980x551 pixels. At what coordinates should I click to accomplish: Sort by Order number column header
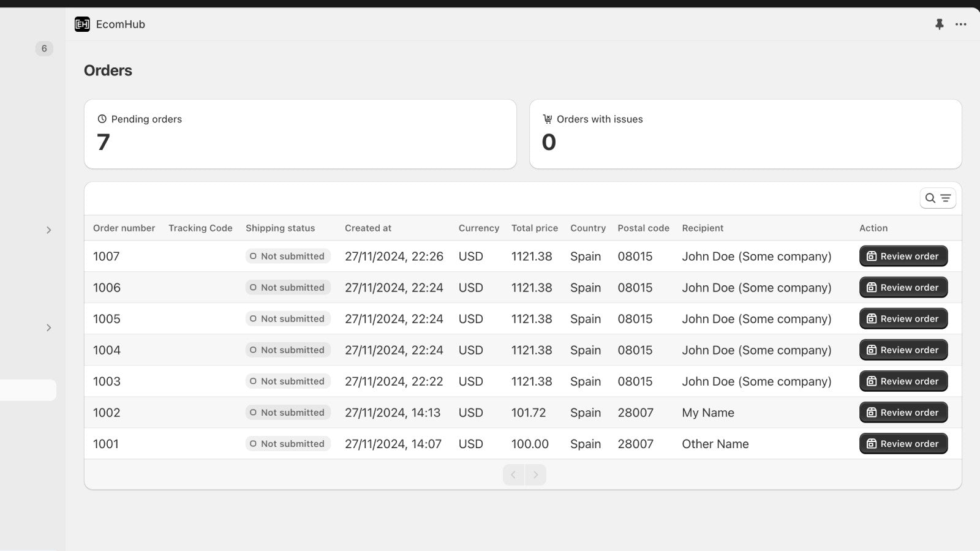coord(124,228)
